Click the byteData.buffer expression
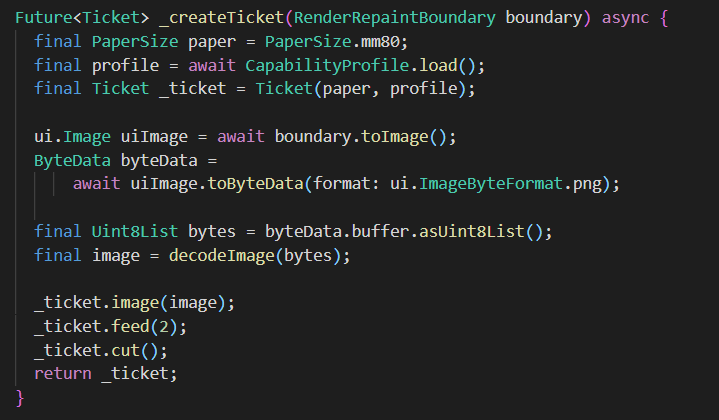Screen dimensions: 719x420 tap(337, 232)
